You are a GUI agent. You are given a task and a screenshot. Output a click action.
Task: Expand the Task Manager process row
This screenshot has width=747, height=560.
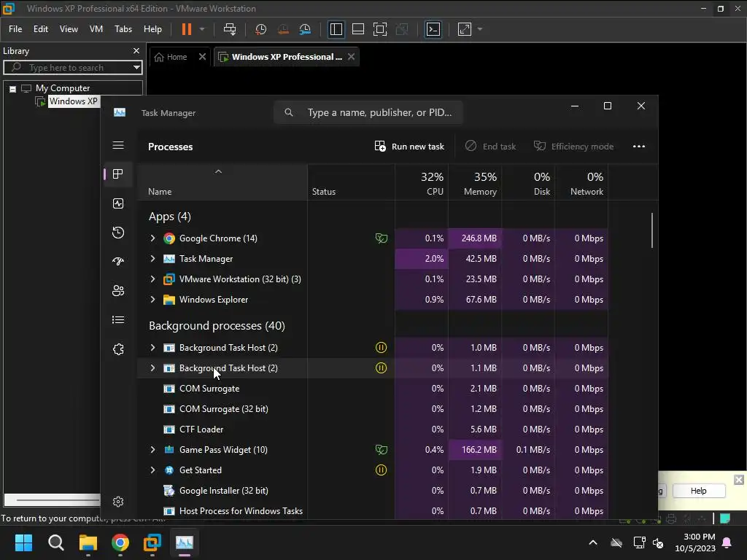[152, 259]
